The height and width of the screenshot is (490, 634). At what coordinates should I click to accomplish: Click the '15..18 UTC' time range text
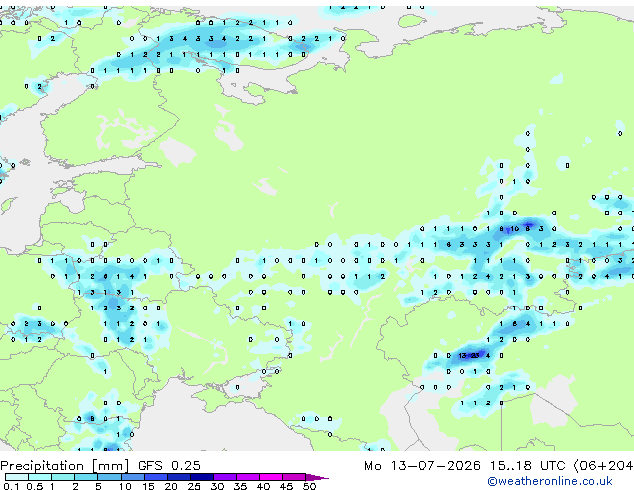528,466
